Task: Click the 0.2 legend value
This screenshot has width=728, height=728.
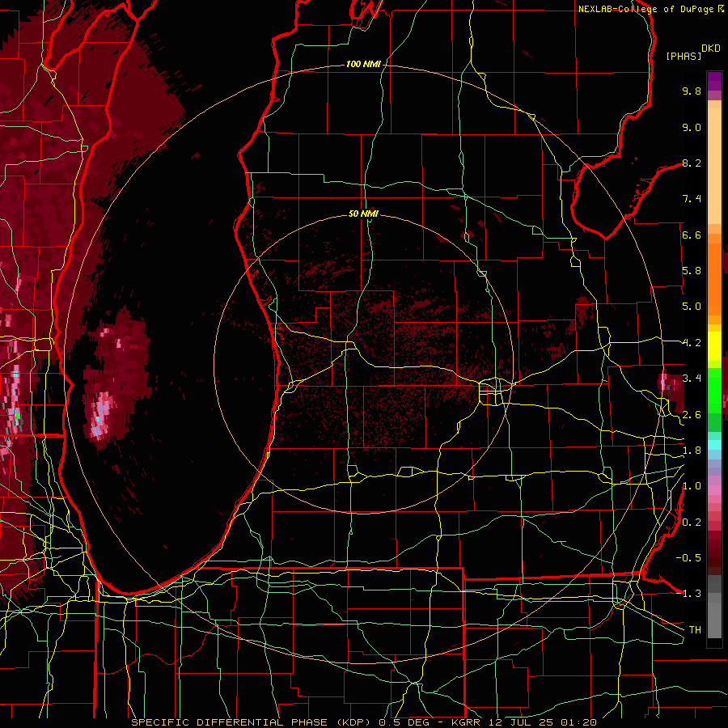Action: point(692,523)
